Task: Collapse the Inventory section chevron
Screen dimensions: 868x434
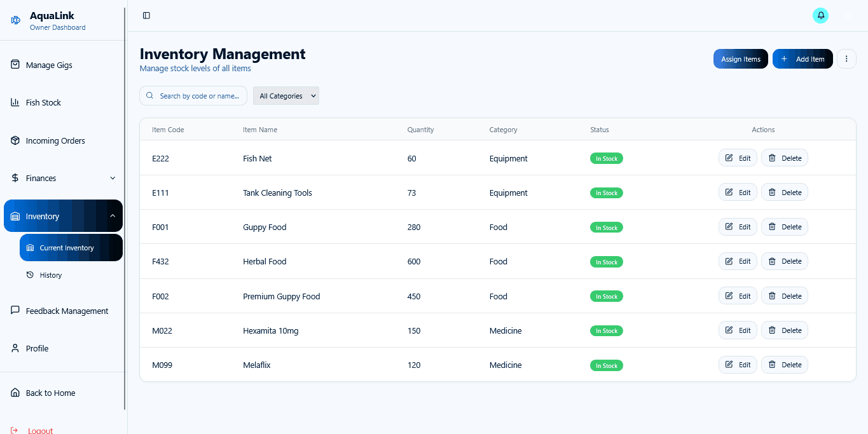Action: [x=113, y=215]
